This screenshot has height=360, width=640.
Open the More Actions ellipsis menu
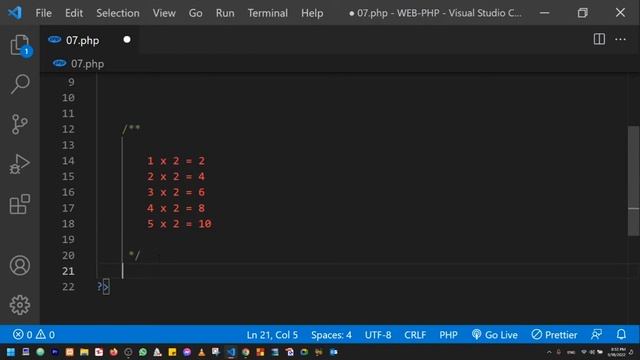[x=620, y=39]
